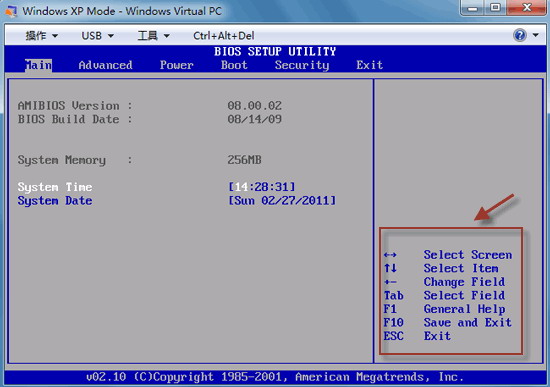
Task: Switch to the Boot BIOS tab
Action: [234, 65]
